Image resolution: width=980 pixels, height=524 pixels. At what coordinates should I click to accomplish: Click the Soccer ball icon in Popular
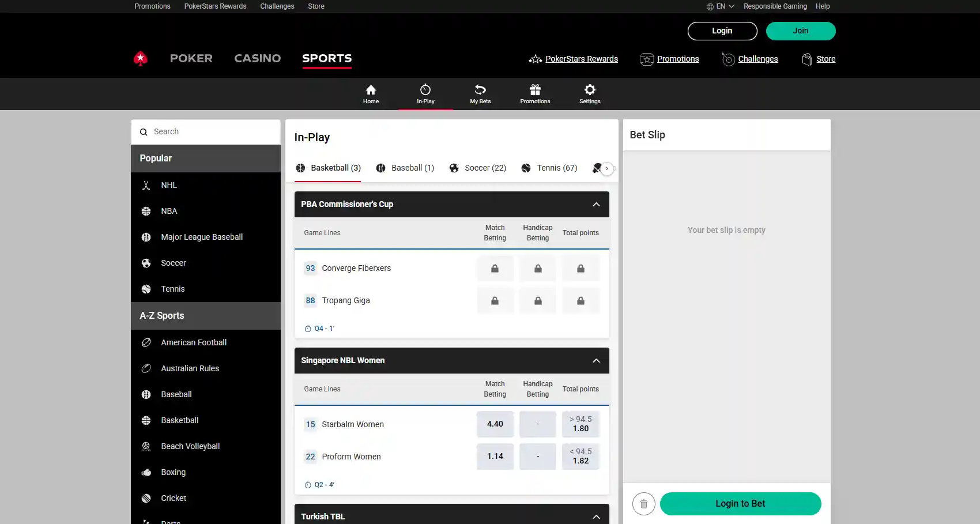pyautogui.click(x=146, y=263)
